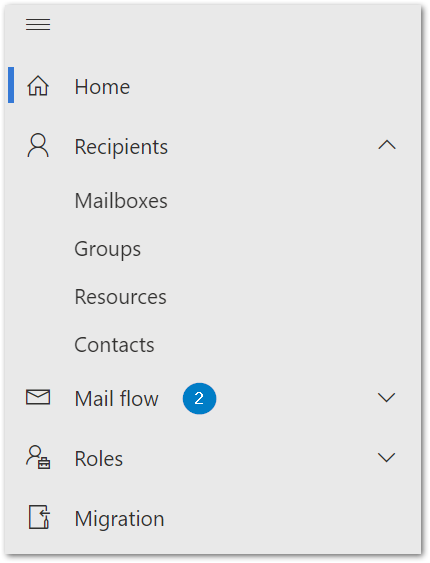Screen dimensions: 430x563
Task: Expand the Roles section chevron
Action: coord(387,457)
